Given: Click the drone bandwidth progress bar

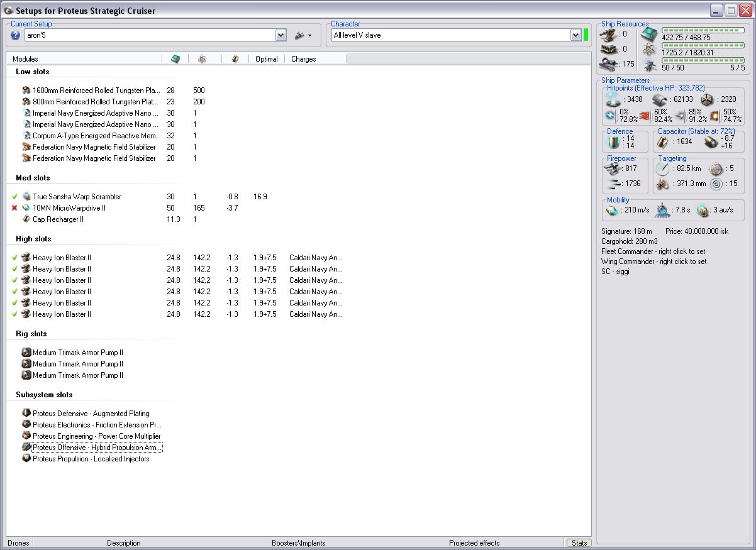Looking at the screenshot, I should coord(703,60).
